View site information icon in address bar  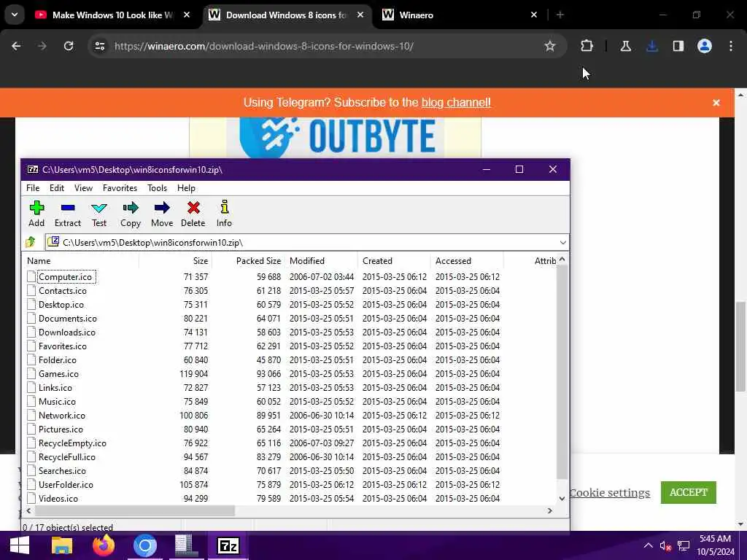[x=99, y=46]
